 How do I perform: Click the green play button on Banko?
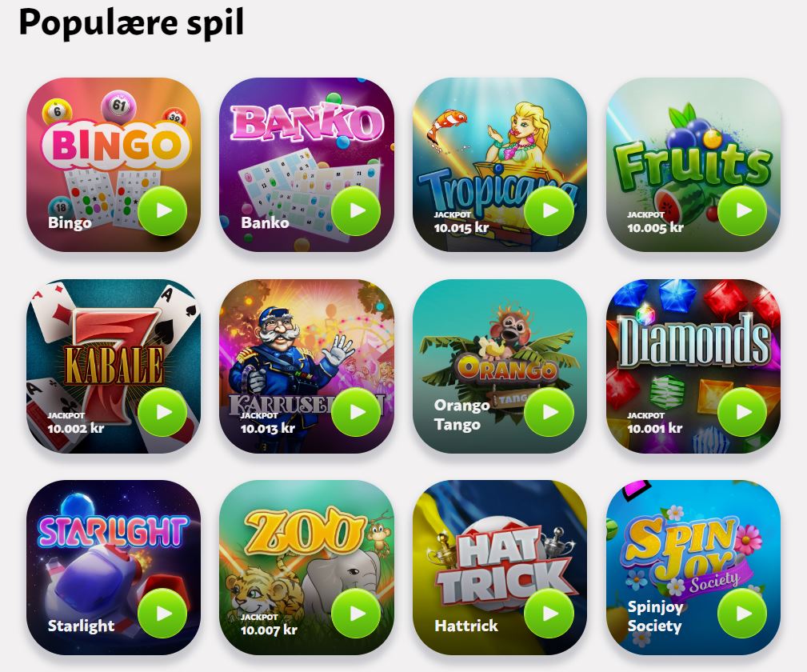point(356,210)
